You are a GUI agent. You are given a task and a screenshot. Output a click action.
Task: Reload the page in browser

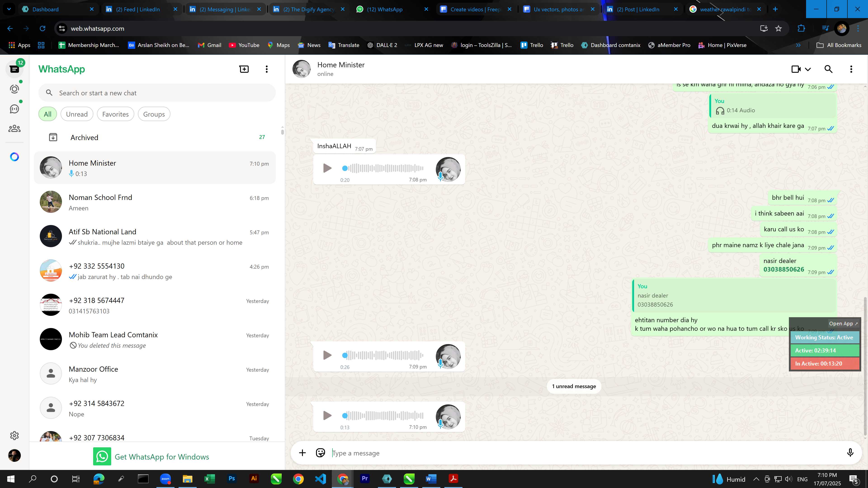coord(42,29)
